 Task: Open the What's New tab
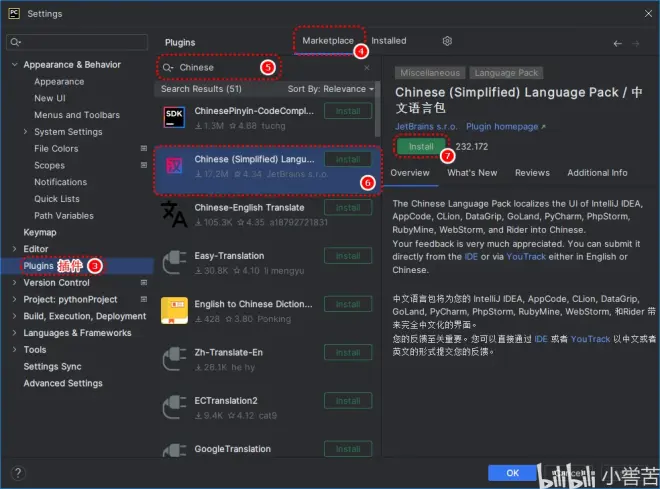[x=472, y=173]
